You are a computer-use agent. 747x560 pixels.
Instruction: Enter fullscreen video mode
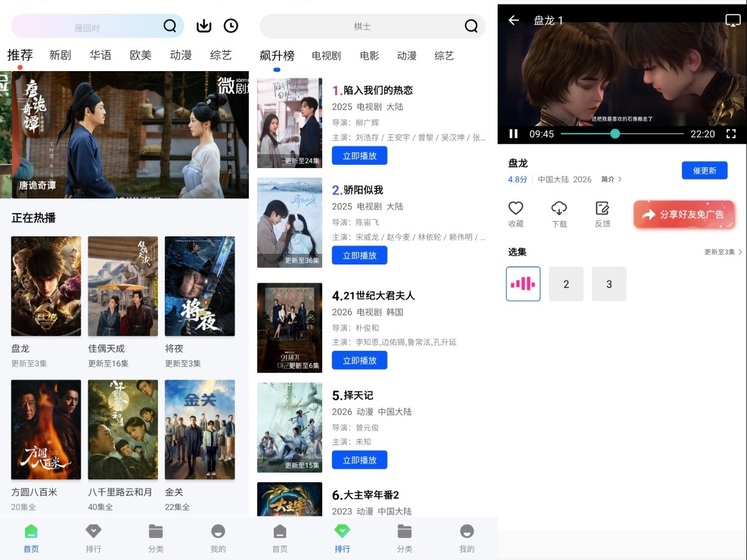(x=731, y=134)
